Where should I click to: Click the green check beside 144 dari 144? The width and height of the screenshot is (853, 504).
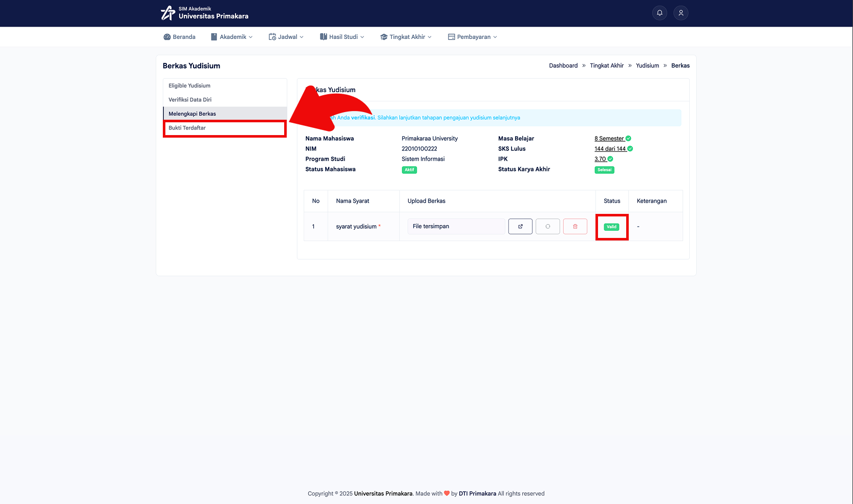click(630, 149)
